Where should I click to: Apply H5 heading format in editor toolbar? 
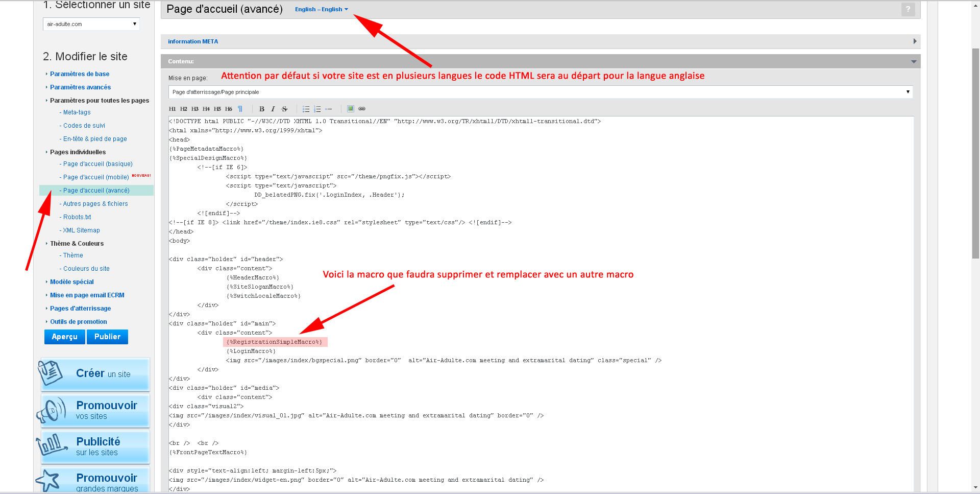217,109
